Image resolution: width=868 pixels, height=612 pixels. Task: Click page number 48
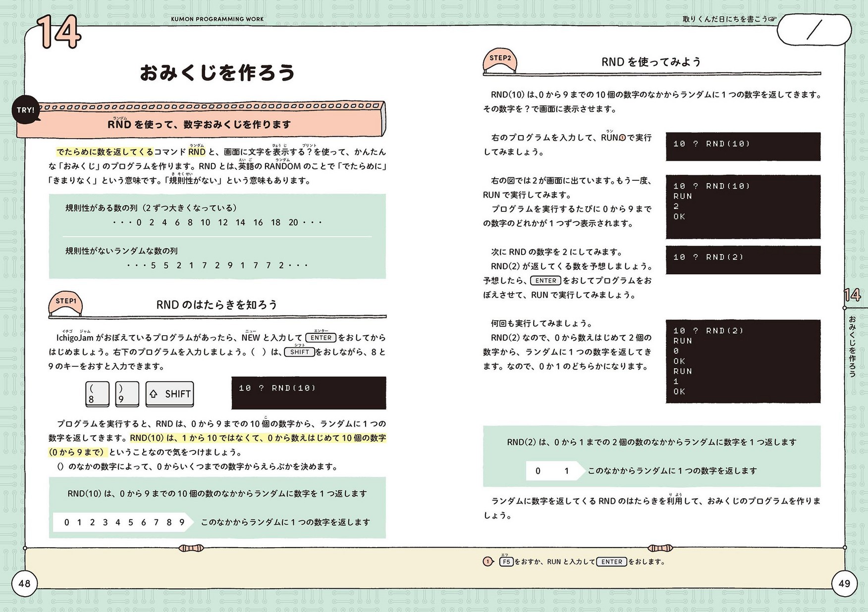click(x=24, y=583)
